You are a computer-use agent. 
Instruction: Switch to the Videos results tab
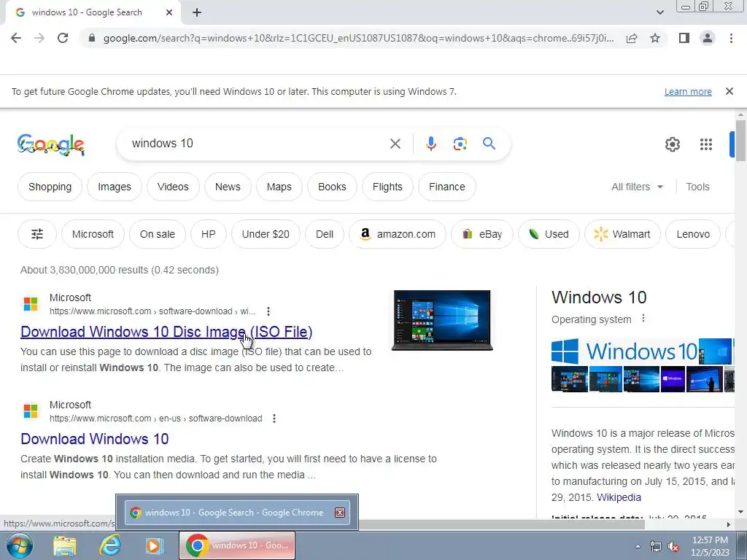pos(173,187)
